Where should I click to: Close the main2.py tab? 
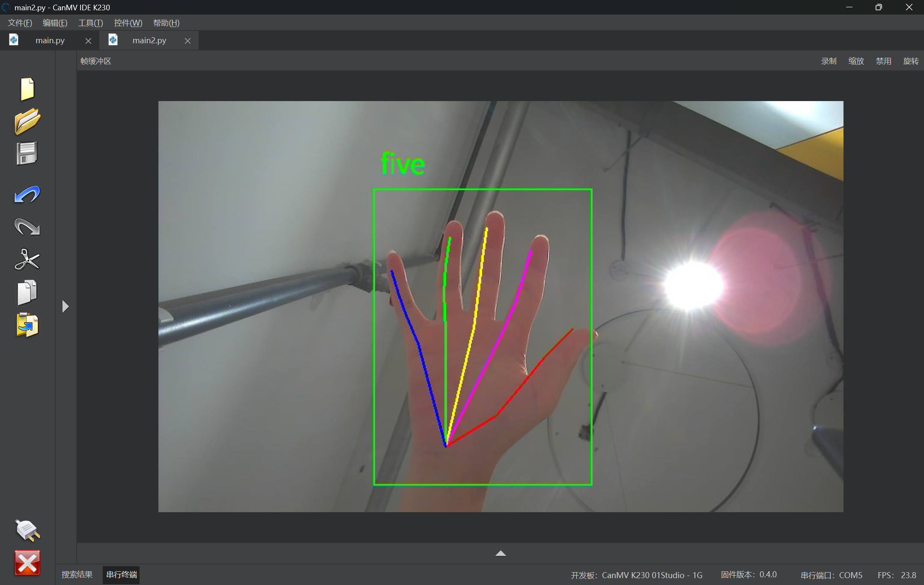pos(188,41)
